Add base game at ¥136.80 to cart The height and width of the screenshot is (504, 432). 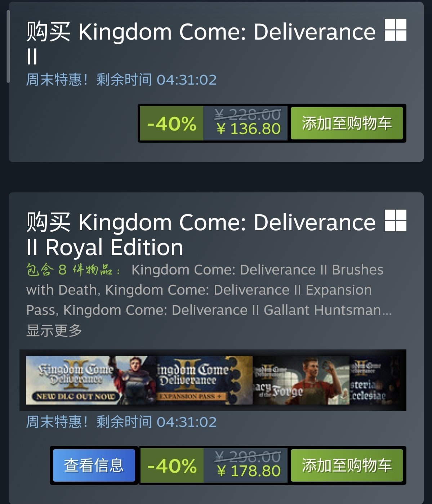click(x=347, y=123)
